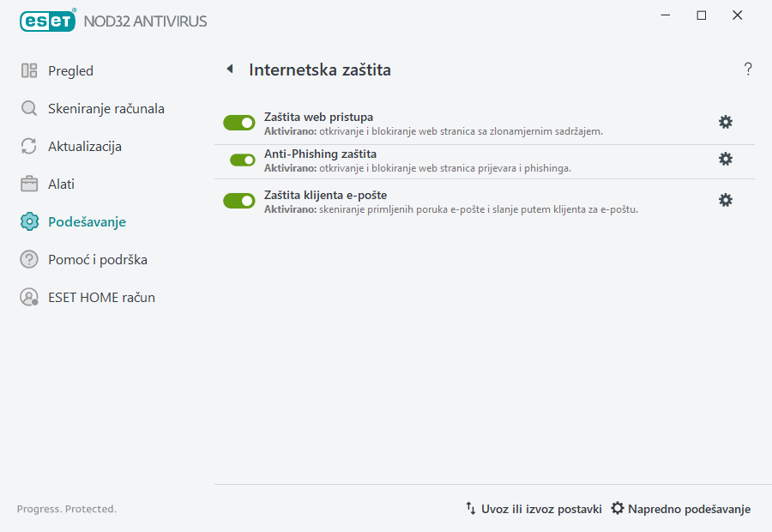This screenshot has width=772, height=532.
Task: Click the help question mark
Action: point(747,69)
